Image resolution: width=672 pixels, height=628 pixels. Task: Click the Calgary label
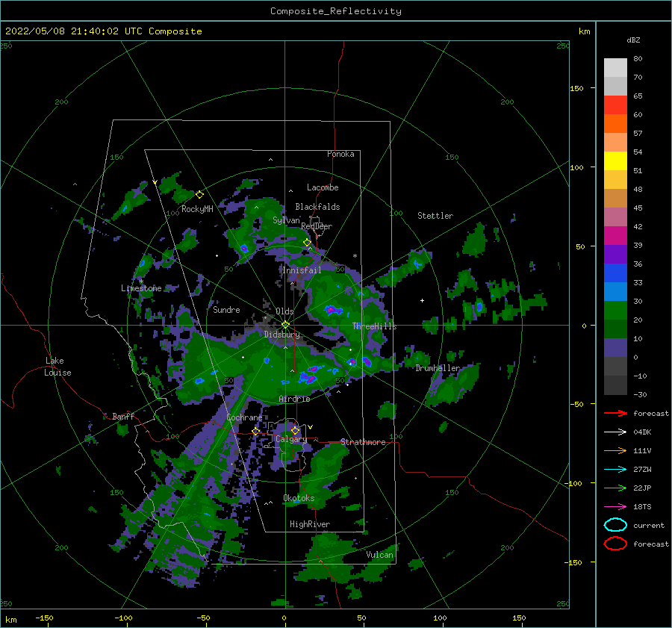pos(291,439)
